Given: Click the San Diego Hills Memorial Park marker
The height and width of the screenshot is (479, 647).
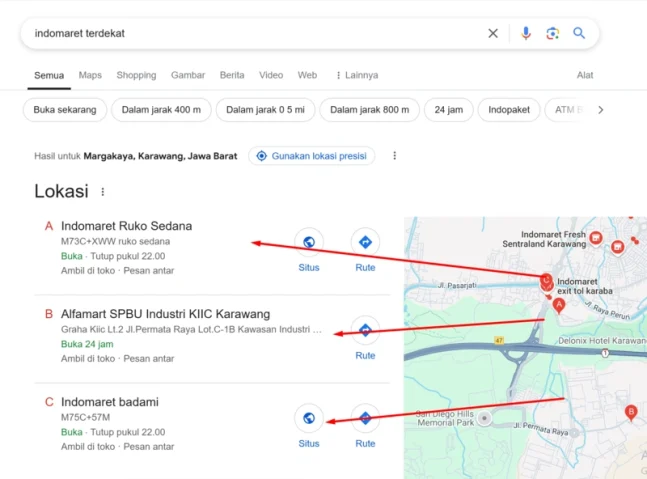Looking at the screenshot, I should 484,418.
